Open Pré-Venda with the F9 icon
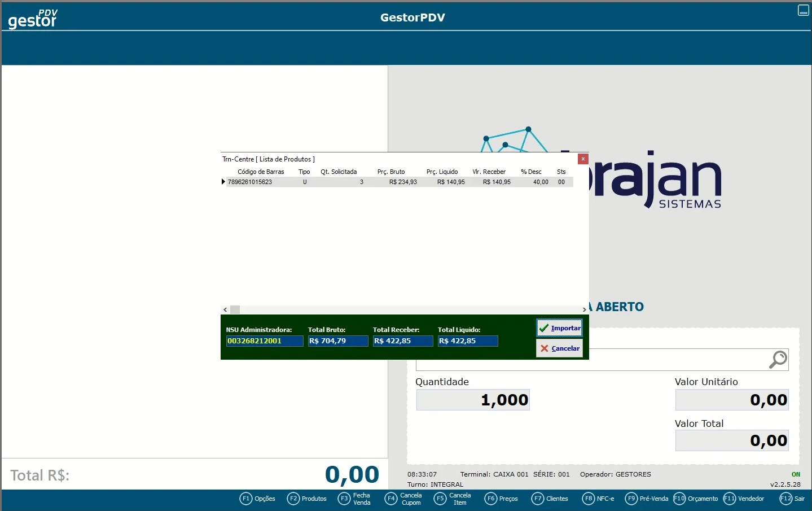 (631, 499)
